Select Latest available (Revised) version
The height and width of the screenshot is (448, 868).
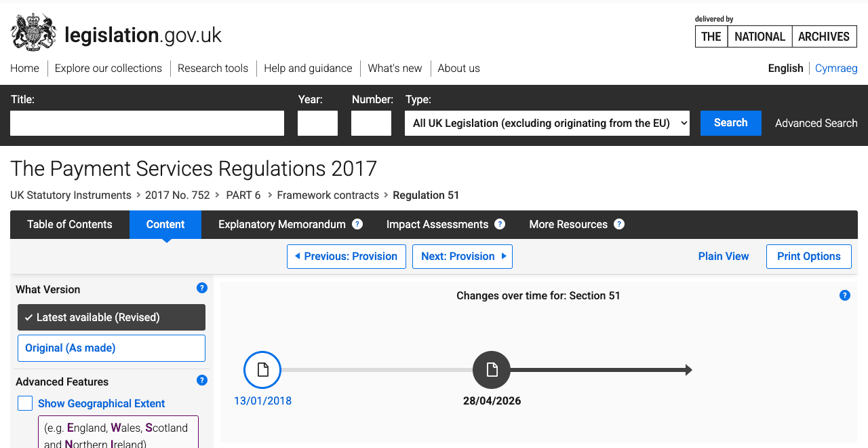[x=111, y=317]
